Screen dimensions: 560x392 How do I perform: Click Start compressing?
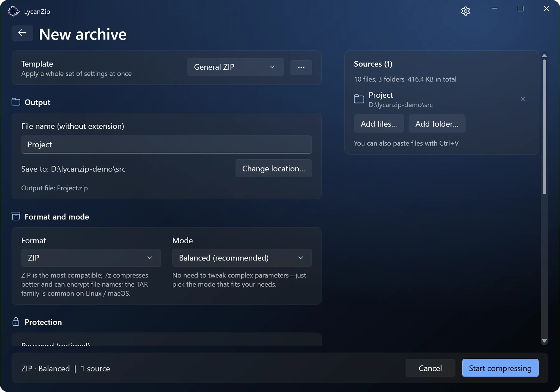pyautogui.click(x=500, y=368)
